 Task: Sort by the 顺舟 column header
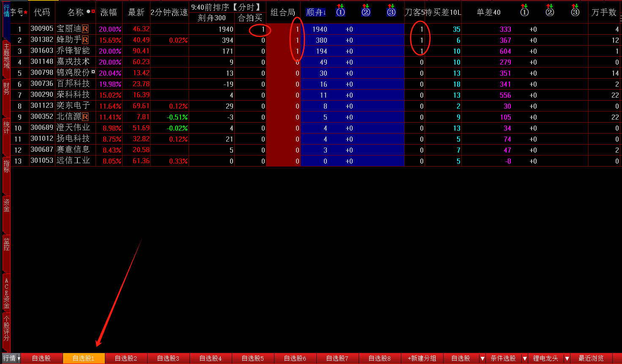(315, 12)
